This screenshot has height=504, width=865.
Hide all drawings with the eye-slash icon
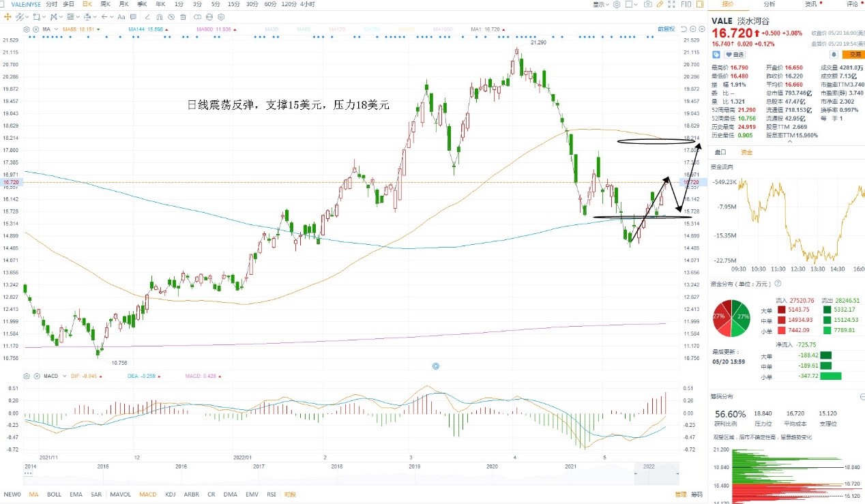171,16
